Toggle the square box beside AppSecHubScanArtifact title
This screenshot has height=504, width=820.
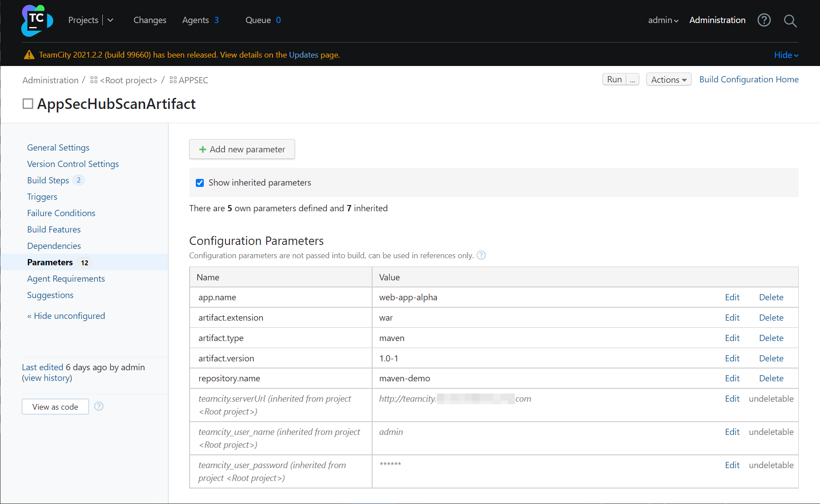coord(28,104)
